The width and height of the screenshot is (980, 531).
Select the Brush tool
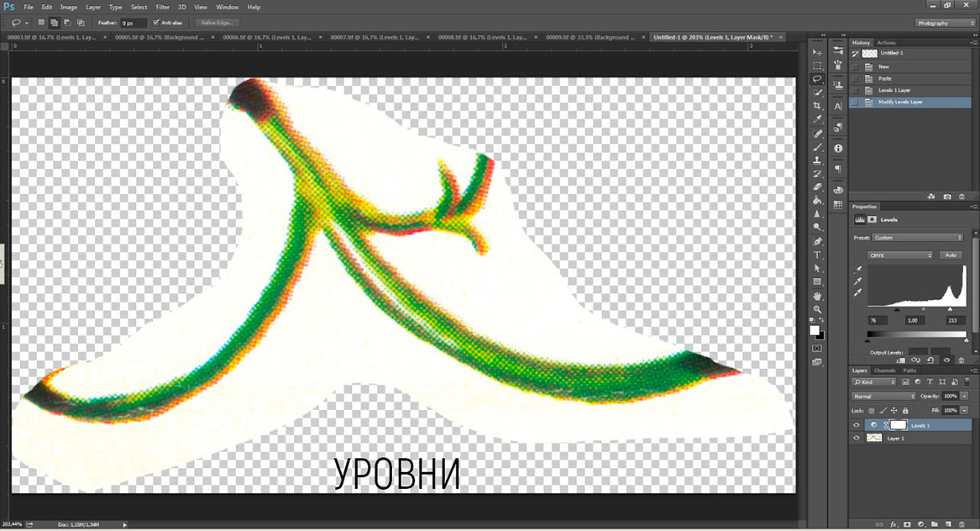[x=817, y=147]
